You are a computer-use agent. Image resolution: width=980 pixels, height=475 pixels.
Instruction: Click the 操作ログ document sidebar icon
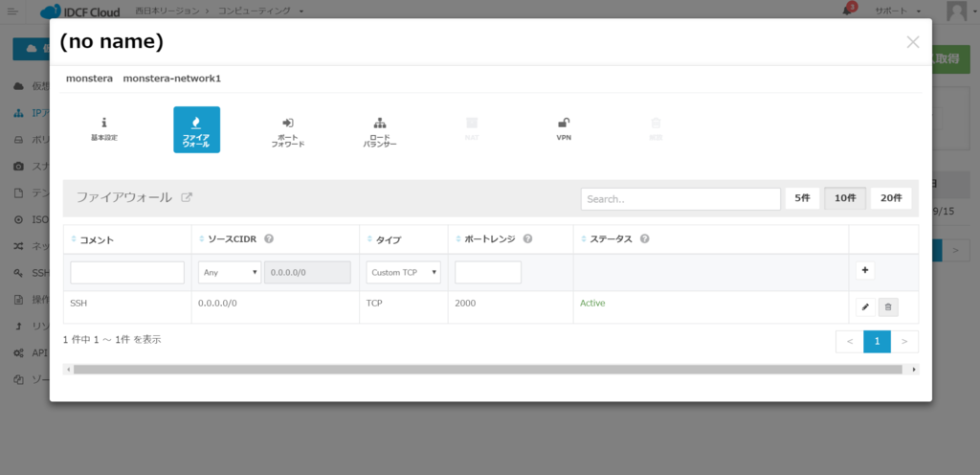click(x=19, y=300)
